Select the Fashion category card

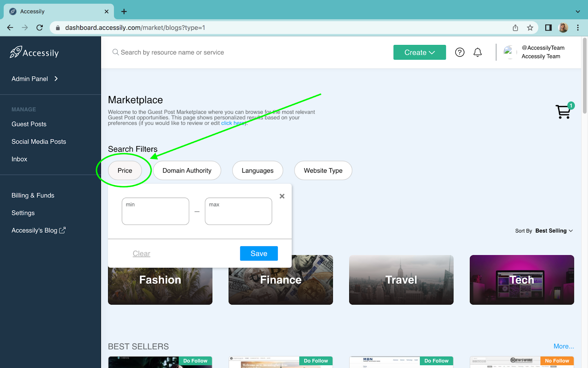click(x=160, y=286)
